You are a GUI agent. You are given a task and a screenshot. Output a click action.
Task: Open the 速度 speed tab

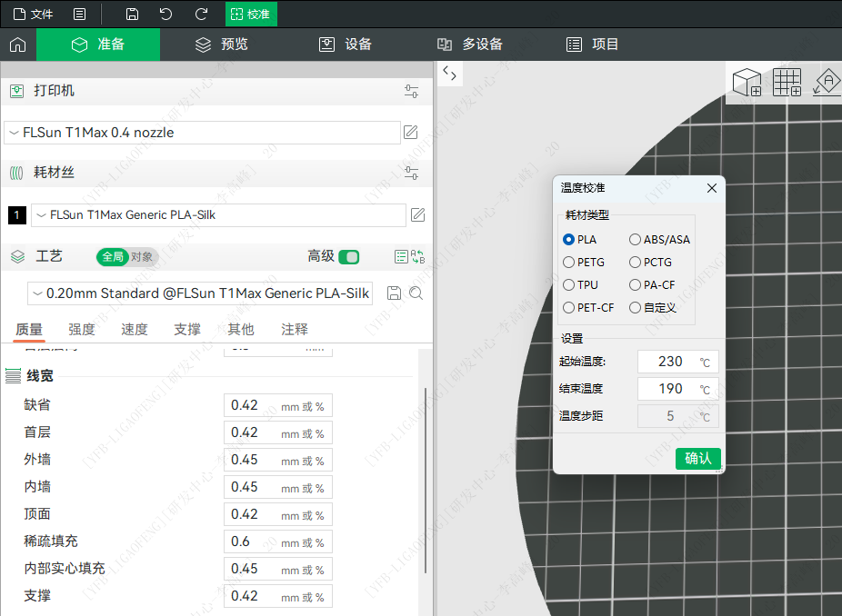tap(135, 329)
